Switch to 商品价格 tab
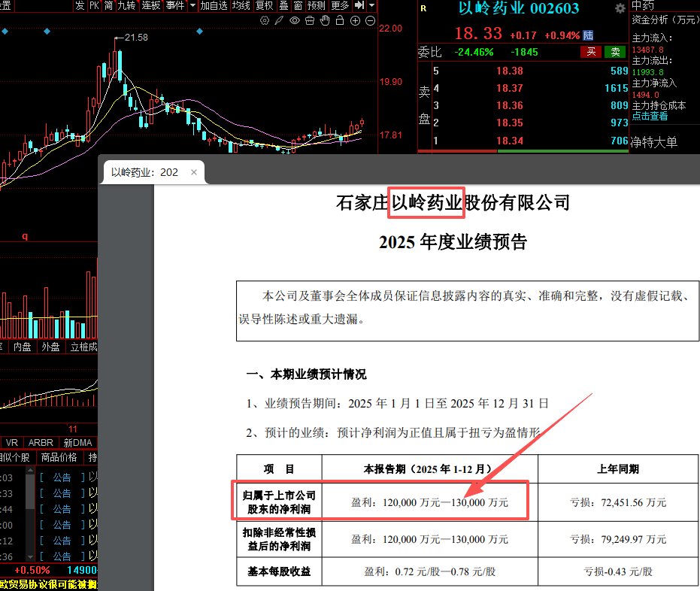The height and width of the screenshot is (591, 700). point(59,457)
